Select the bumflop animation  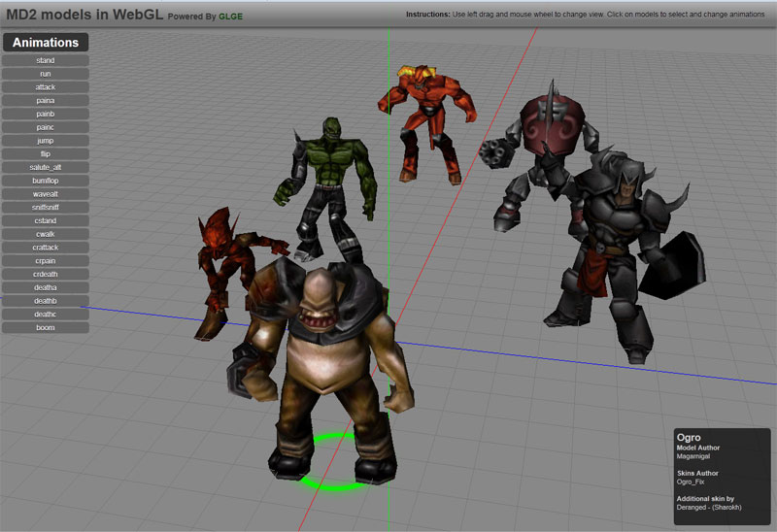coord(46,181)
